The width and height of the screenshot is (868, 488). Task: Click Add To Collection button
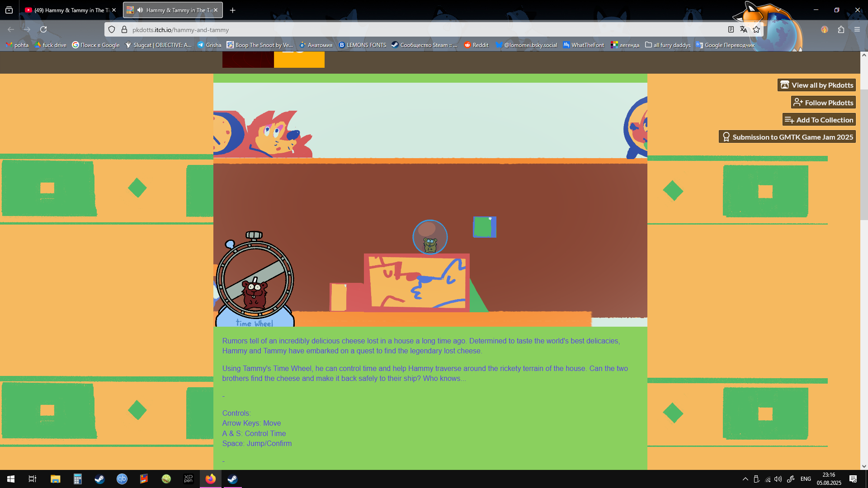click(x=819, y=120)
